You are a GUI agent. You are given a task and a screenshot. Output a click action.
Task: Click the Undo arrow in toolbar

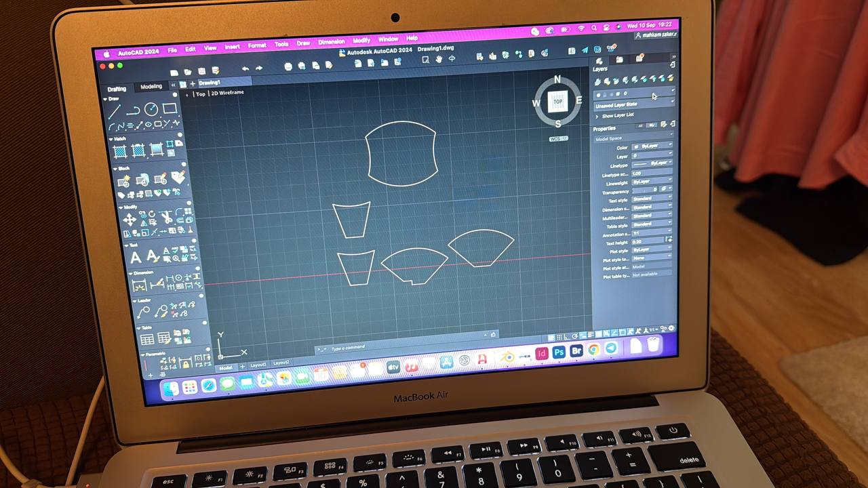point(245,68)
